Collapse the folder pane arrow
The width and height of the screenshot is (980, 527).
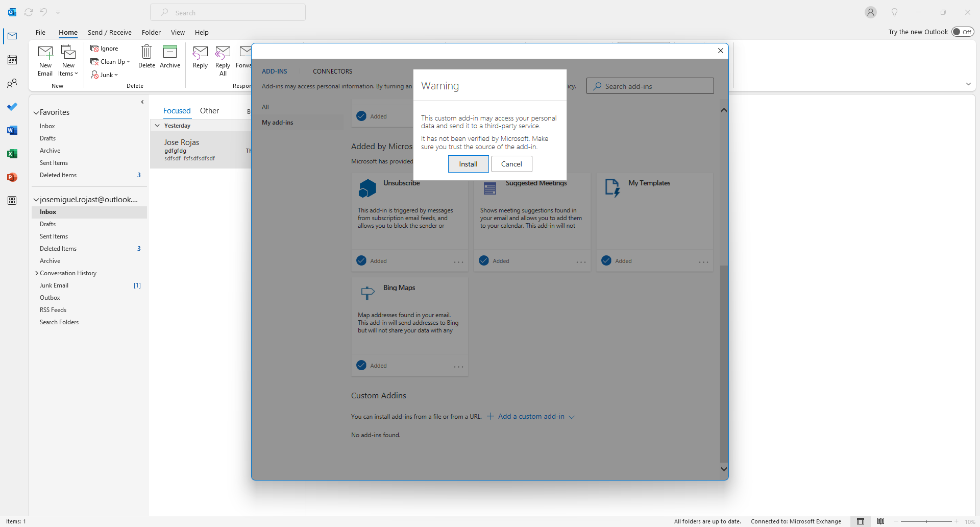[142, 102]
